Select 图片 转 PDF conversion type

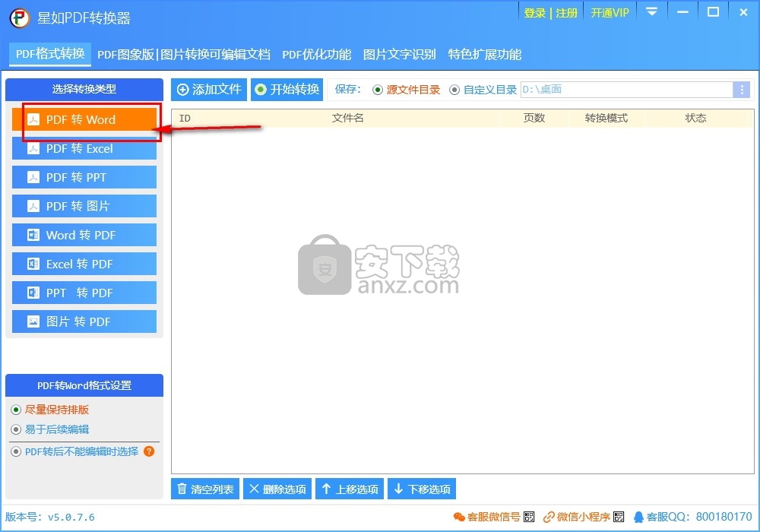[x=84, y=321]
